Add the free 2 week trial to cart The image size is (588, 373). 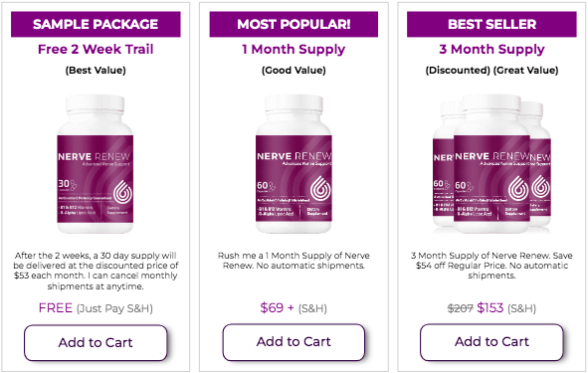pyautogui.click(x=96, y=342)
